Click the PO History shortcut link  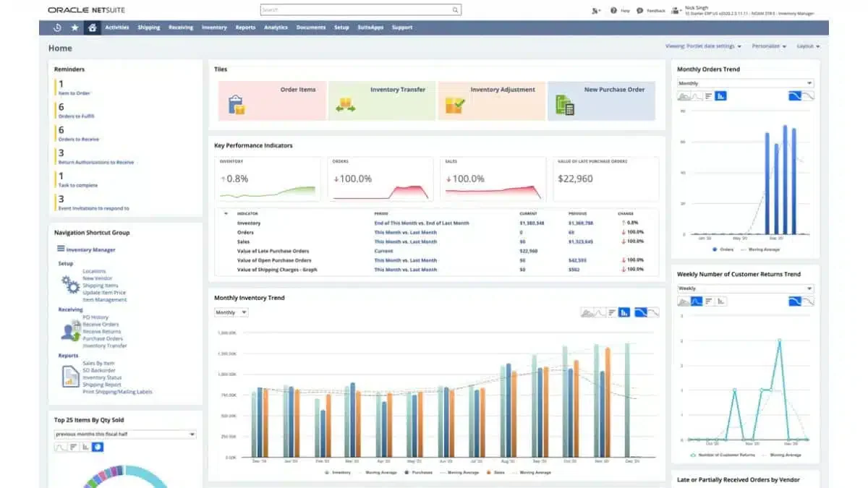pyautogui.click(x=95, y=317)
